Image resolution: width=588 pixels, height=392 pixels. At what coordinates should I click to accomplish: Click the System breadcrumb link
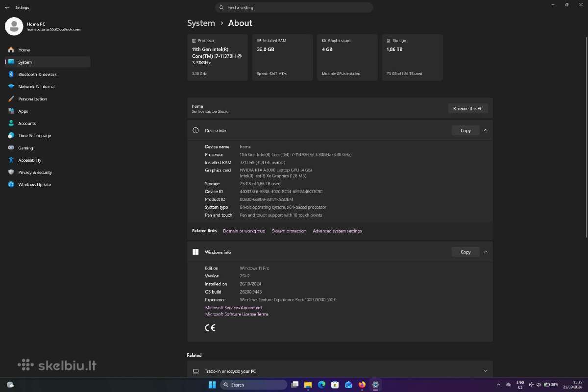(x=201, y=23)
